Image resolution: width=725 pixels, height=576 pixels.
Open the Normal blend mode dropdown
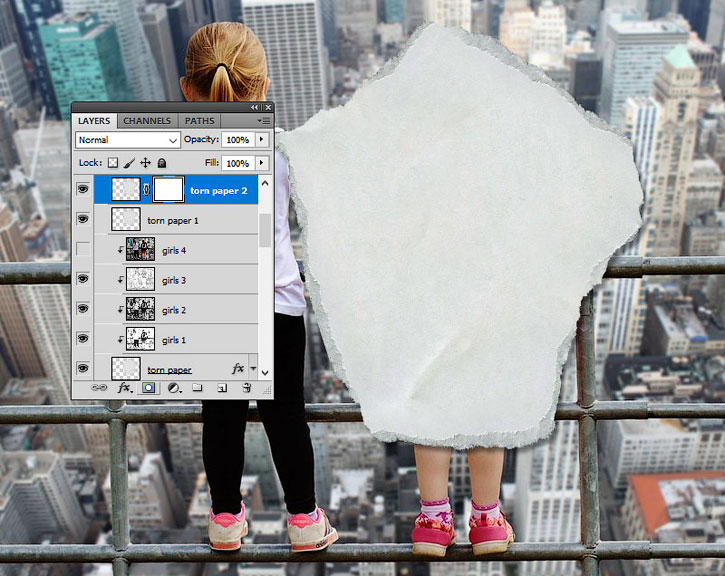tap(128, 140)
